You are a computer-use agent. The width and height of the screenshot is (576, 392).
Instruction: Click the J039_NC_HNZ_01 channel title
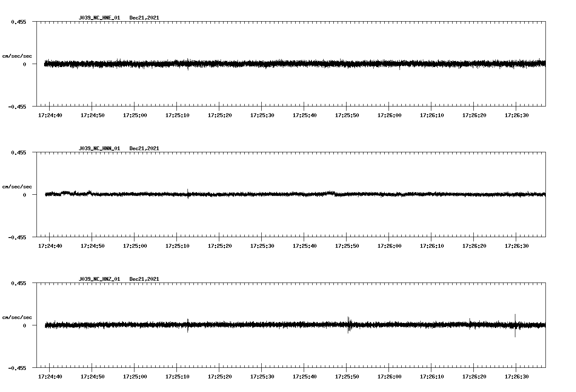pyautogui.click(x=99, y=279)
